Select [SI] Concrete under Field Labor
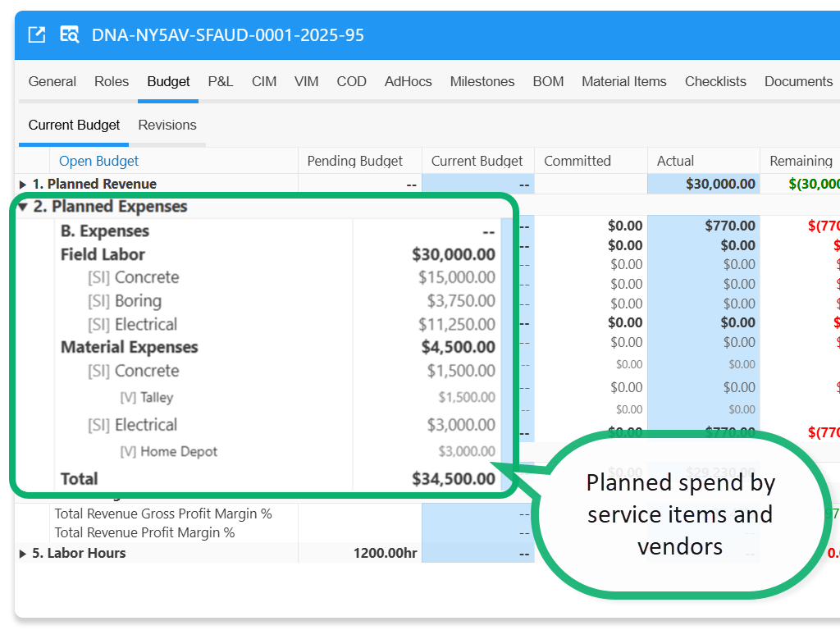This screenshot has height=630, width=840. [x=134, y=277]
